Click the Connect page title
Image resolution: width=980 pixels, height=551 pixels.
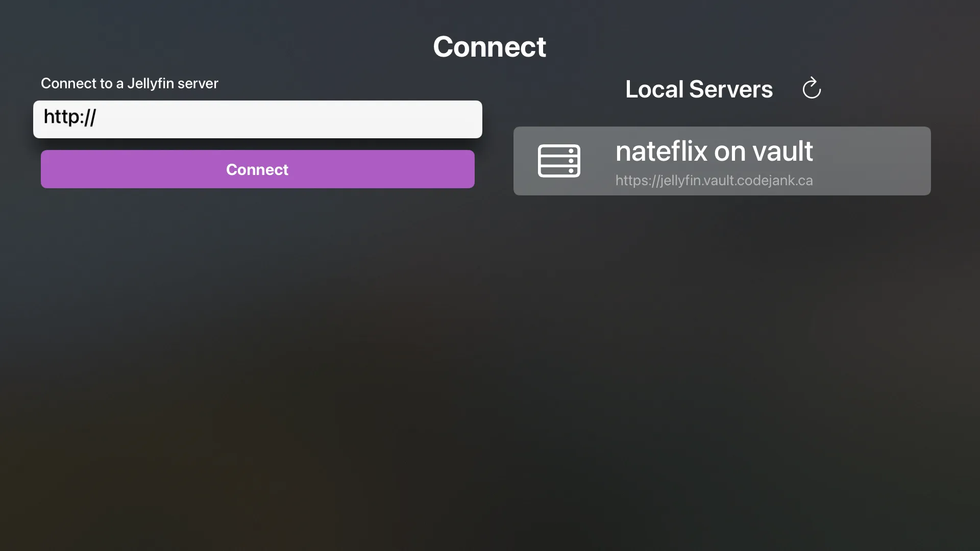click(x=489, y=47)
